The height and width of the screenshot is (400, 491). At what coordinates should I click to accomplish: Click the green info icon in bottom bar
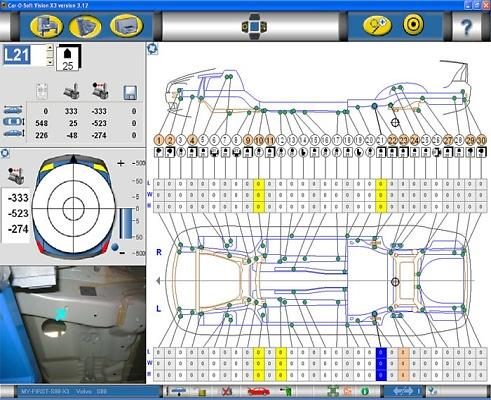click(364, 391)
